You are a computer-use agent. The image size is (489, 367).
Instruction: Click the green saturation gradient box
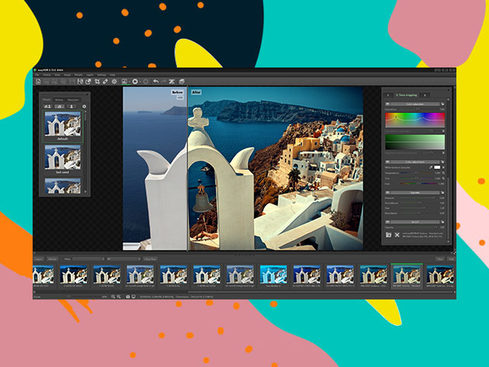tap(415, 142)
